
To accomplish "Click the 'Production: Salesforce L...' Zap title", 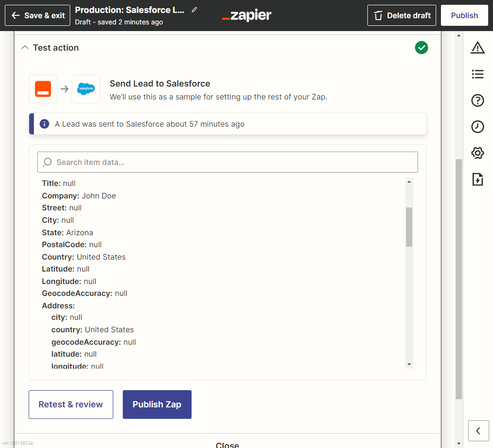I will [x=129, y=10].
